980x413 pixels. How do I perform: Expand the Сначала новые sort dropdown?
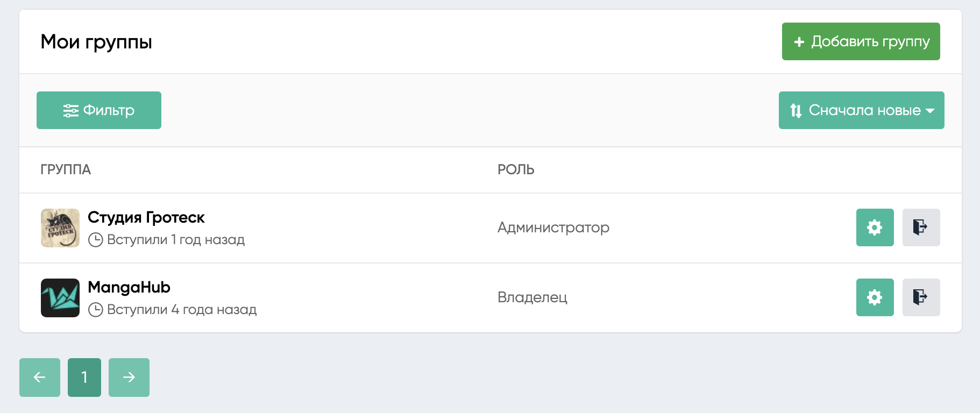coord(861,110)
